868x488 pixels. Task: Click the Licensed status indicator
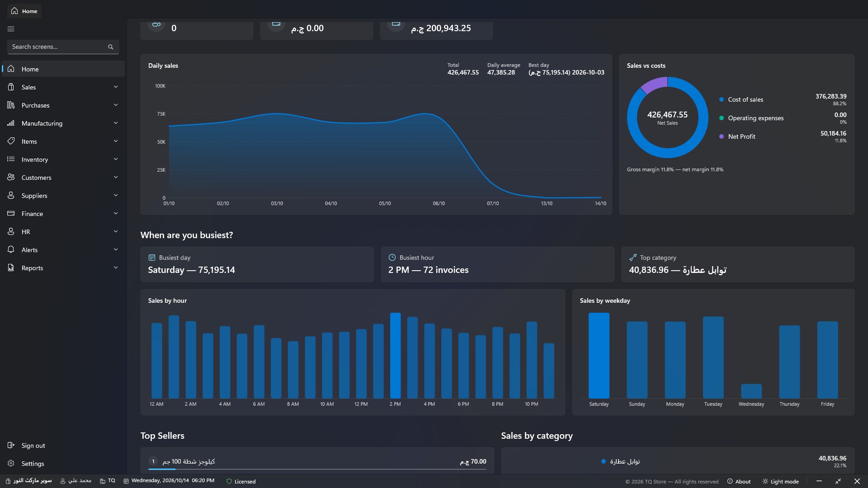pos(241,482)
